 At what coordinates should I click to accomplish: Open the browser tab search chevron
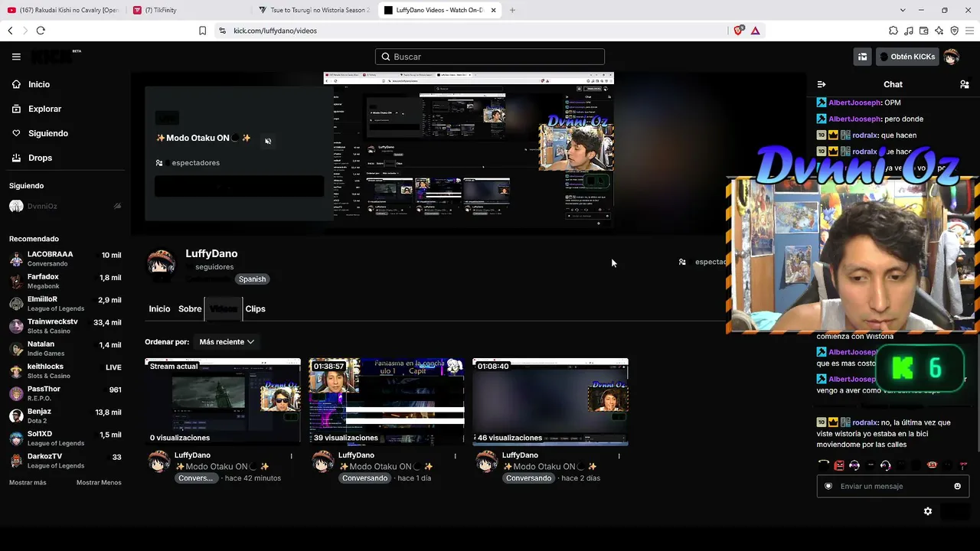[x=903, y=10]
